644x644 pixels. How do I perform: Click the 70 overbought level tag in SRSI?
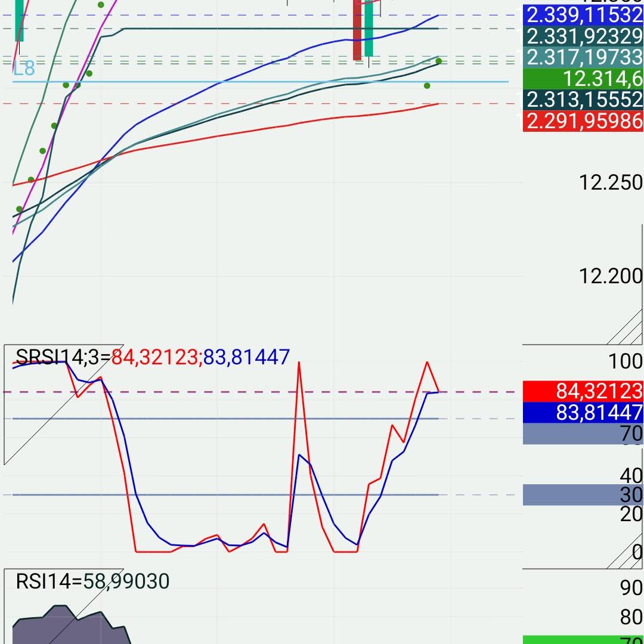coord(583,434)
